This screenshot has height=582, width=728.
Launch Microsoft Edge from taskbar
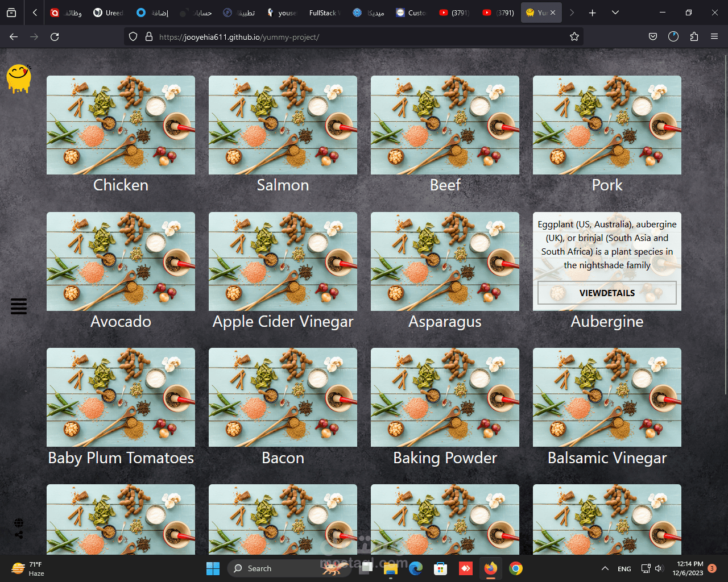[416, 568]
